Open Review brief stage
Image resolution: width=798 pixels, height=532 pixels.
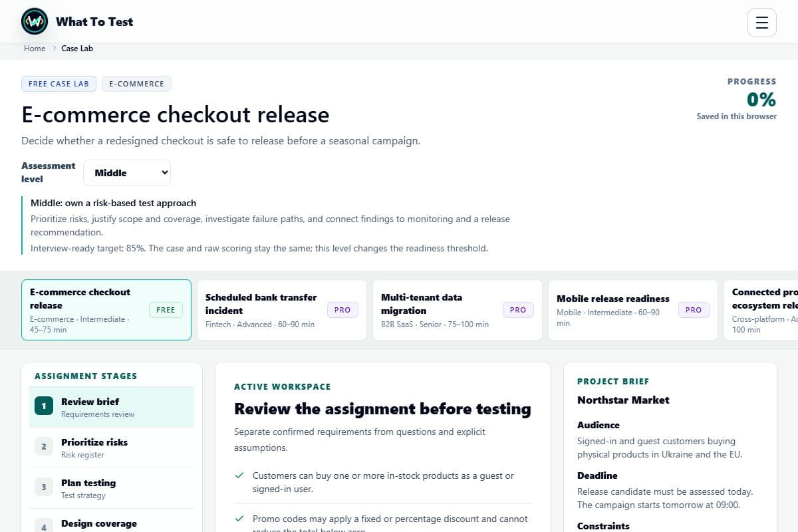coord(112,407)
